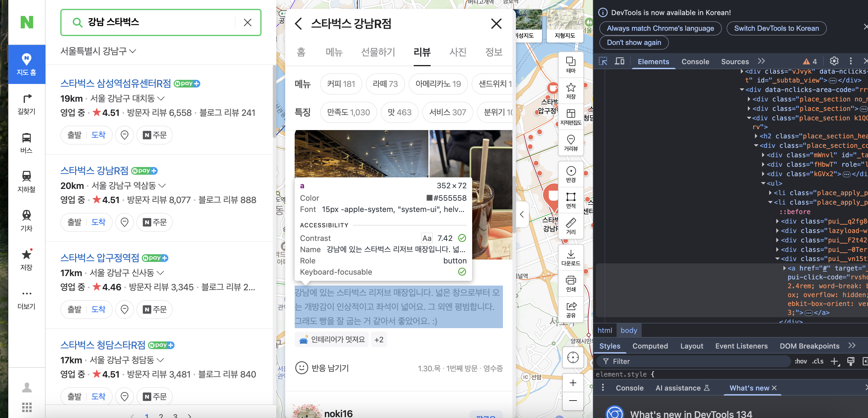Open DevTools settings gear
This screenshot has width=868, height=418.
coord(834,61)
